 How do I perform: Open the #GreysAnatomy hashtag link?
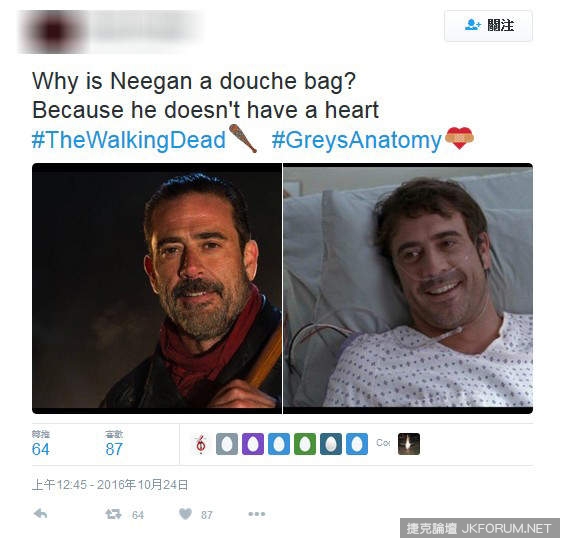click(356, 140)
